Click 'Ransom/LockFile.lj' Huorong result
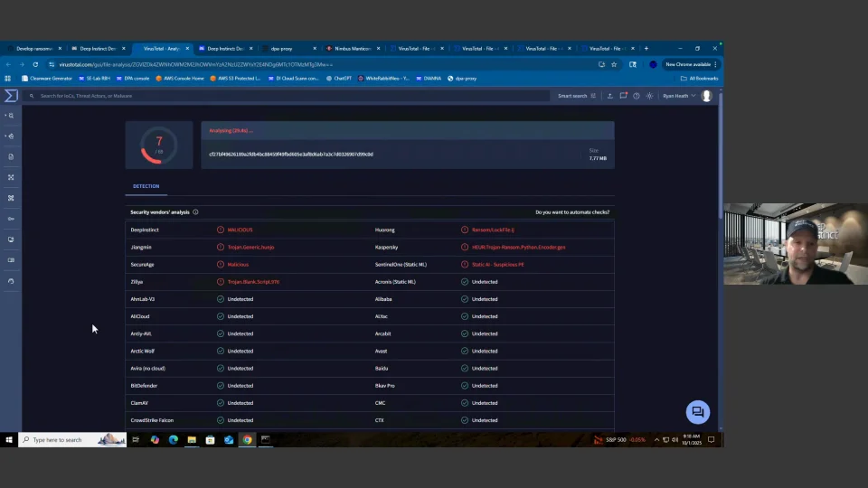Image resolution: width=868 pixels, height=488 pixels. click(x=494, y=230)
